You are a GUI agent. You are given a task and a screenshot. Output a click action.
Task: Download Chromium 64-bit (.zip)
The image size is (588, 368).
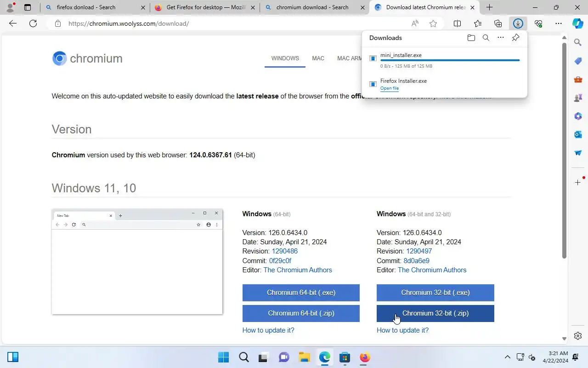tap(301, 313)
